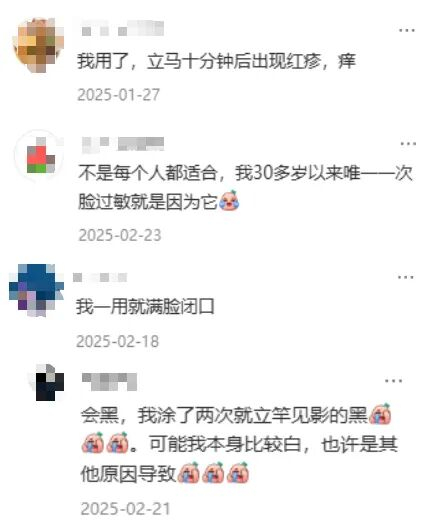Click the black avatar of the reply author
Image resolution: width=437 pixels, height=528 pixels.
[47, 382]
